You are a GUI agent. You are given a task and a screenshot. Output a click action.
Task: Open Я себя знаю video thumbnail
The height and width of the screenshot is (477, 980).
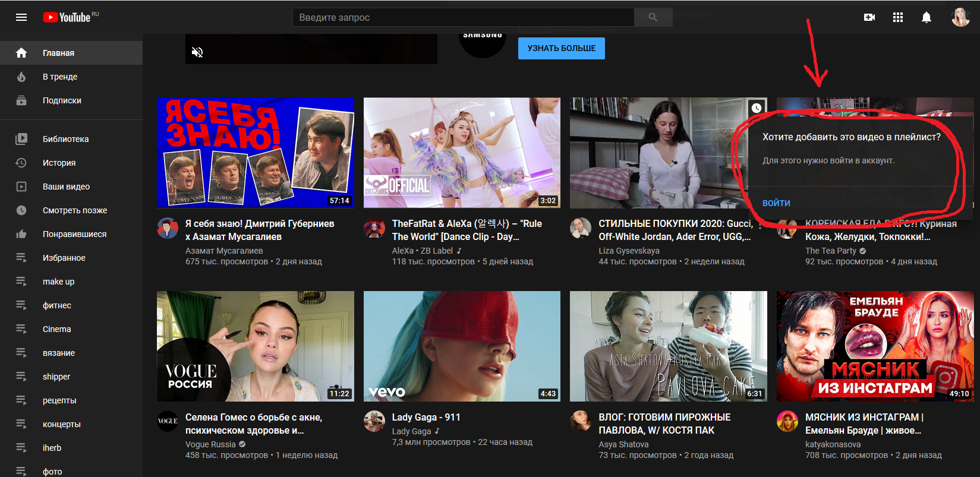(256, 153)
